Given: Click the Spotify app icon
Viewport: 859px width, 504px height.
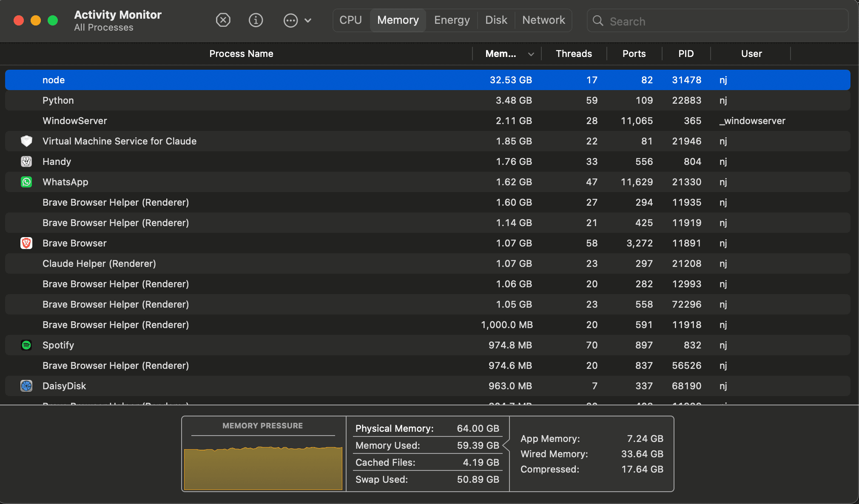Looking at the screenshot, I should coord(26,345).
